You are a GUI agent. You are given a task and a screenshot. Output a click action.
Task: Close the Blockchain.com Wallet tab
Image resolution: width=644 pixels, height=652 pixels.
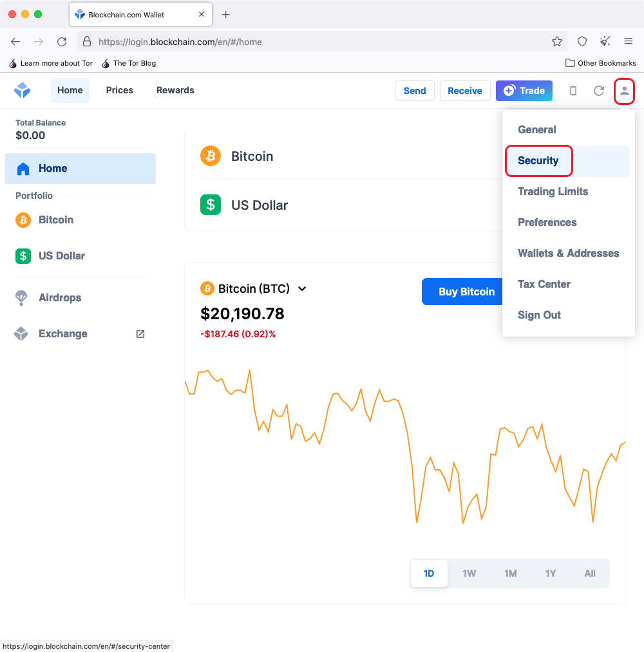(202, 15)
